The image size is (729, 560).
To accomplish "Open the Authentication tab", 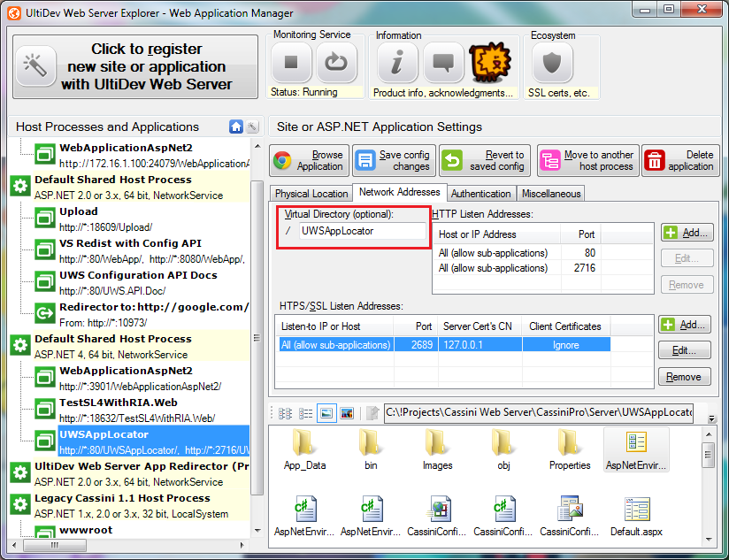I will click(480, 194).
